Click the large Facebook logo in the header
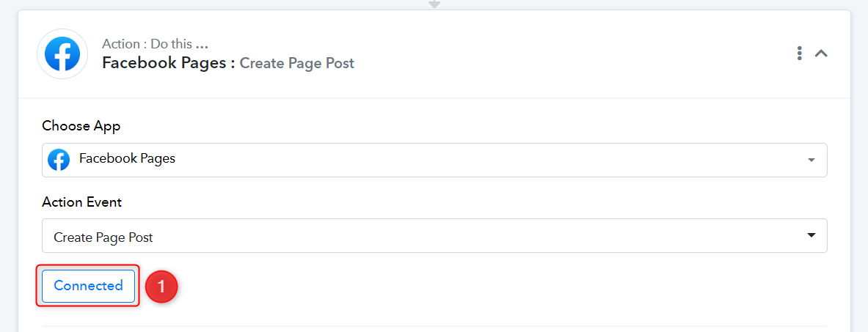The width and height of the screenshot is (868, 332). (x=62, y=54)
